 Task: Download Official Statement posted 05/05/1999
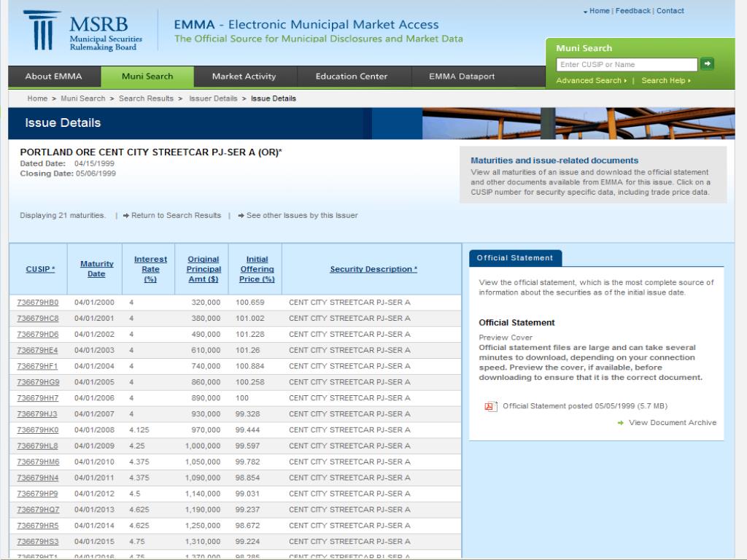coord(585,405)
